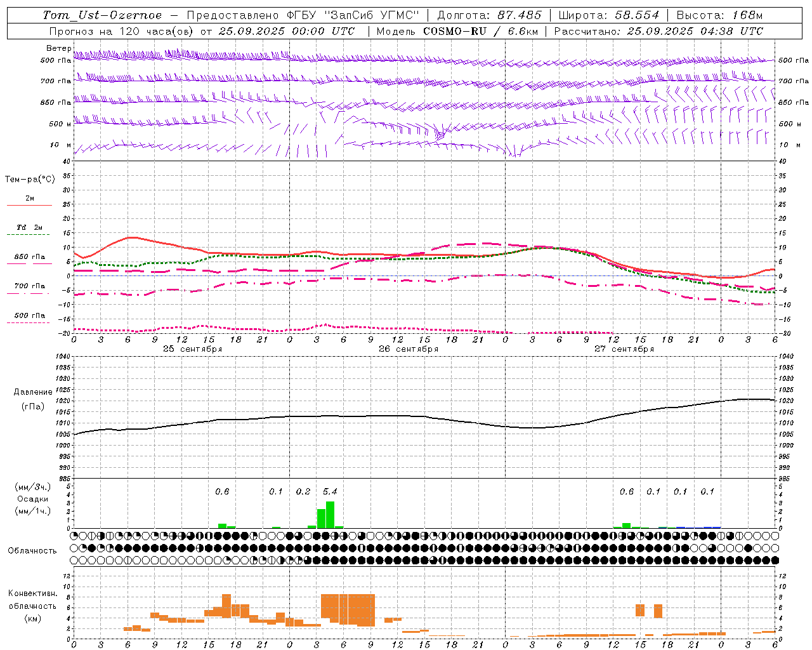
Task: Click the (мм/1ч.) precipitation unit label
Action: pos(33,511)
